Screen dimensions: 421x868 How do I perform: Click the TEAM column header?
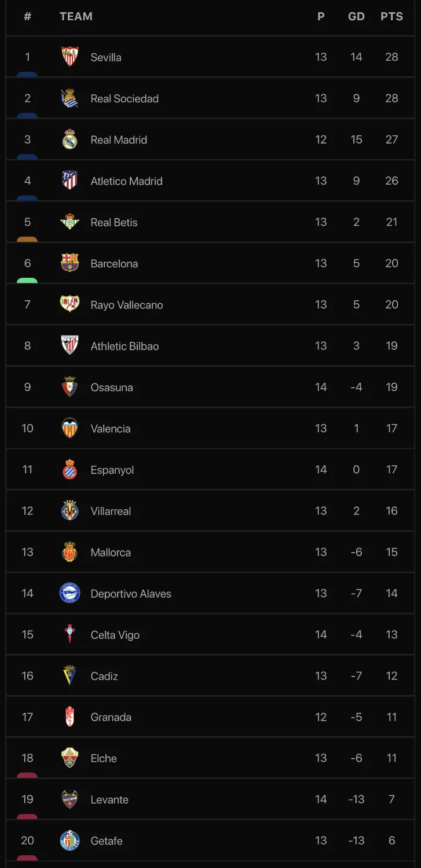76,17
